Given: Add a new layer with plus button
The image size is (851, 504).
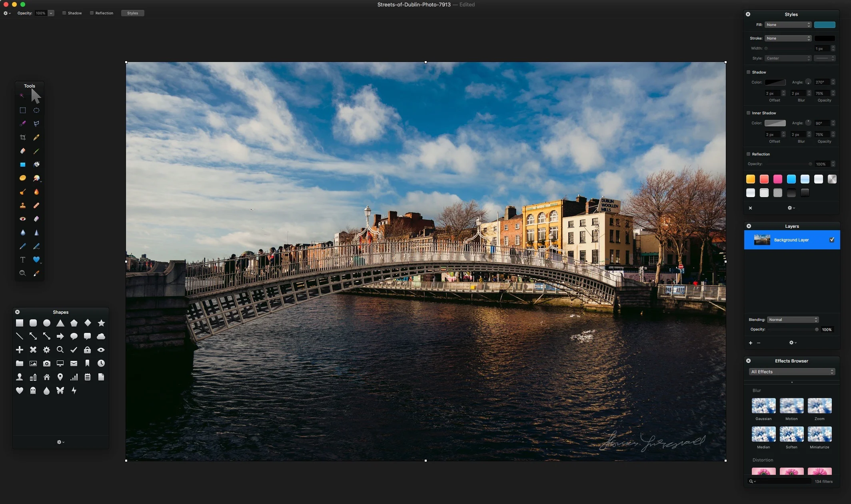Looking at the screenshot, I should (x=751, y=343).
